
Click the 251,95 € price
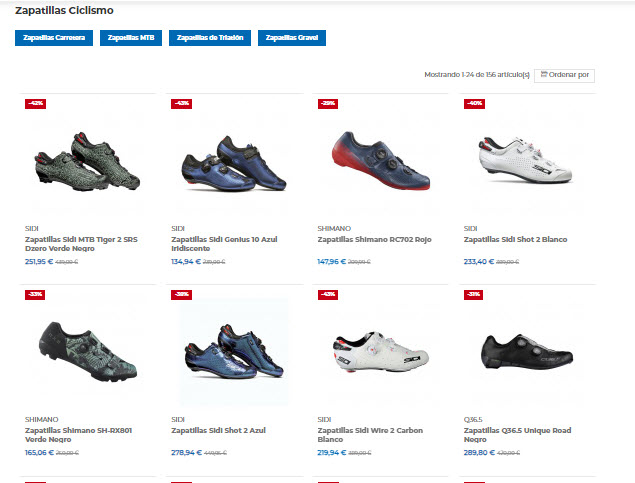click(x=39, y=262)
